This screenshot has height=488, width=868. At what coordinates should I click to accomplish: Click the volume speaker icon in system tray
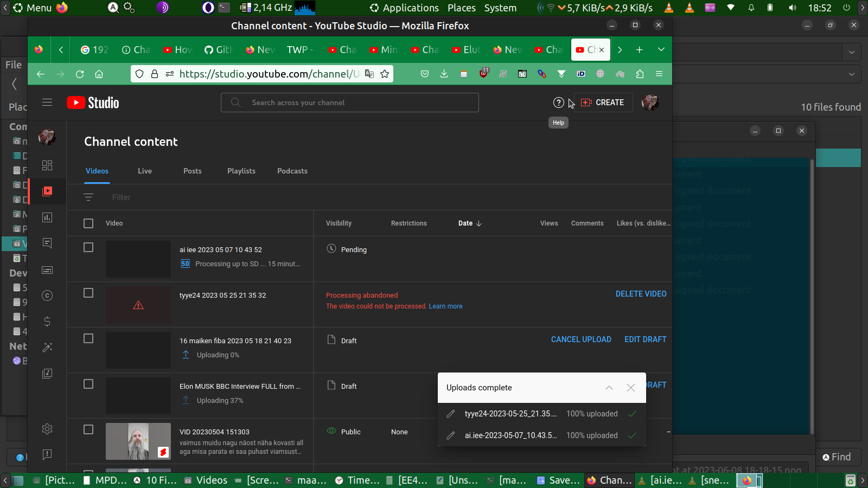(x=793, y=8)
